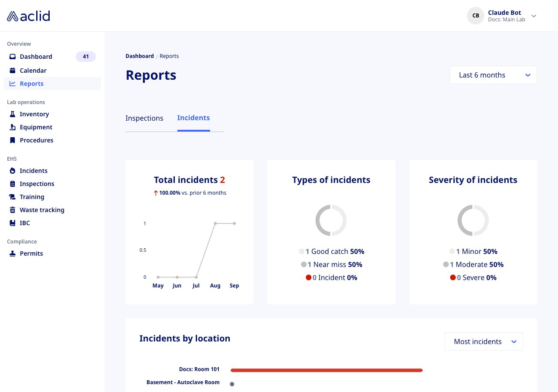This screenshot has height=392, width=558.
Task: Click the CB user avatar
Action: (x=476, y=16)
